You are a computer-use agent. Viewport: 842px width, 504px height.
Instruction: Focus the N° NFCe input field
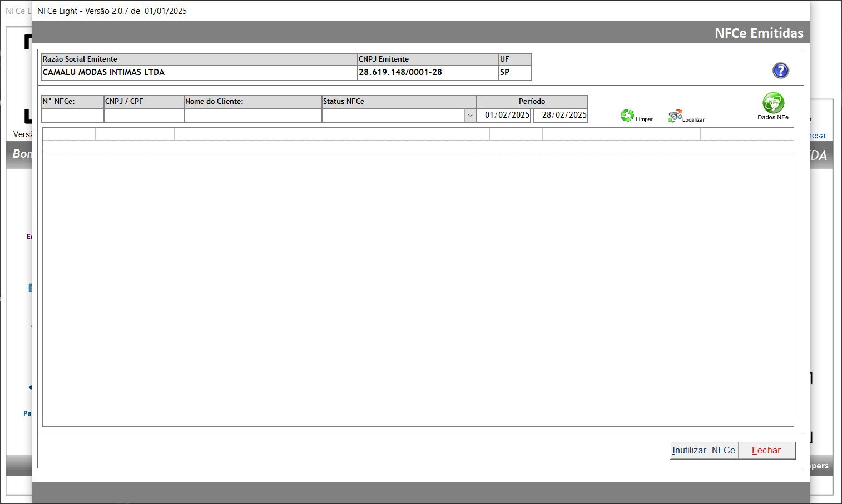pos(73,116)
